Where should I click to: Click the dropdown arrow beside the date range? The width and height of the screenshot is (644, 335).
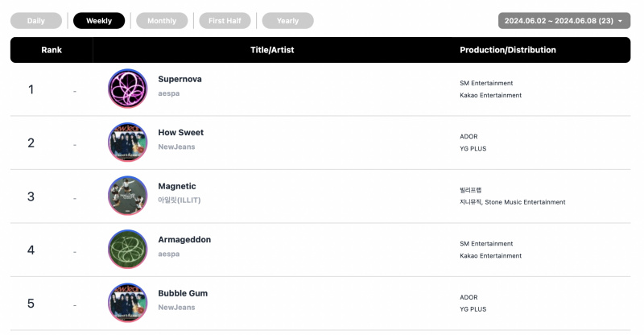[x=620, y=21]
